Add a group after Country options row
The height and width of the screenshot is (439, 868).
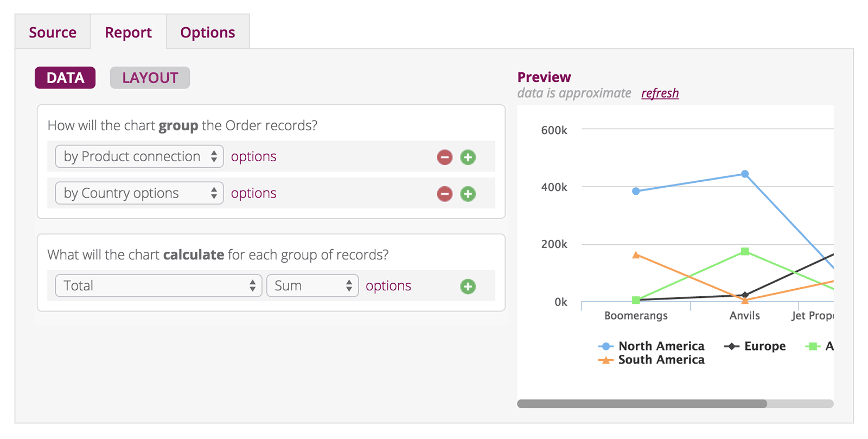(x=468, y=194)
